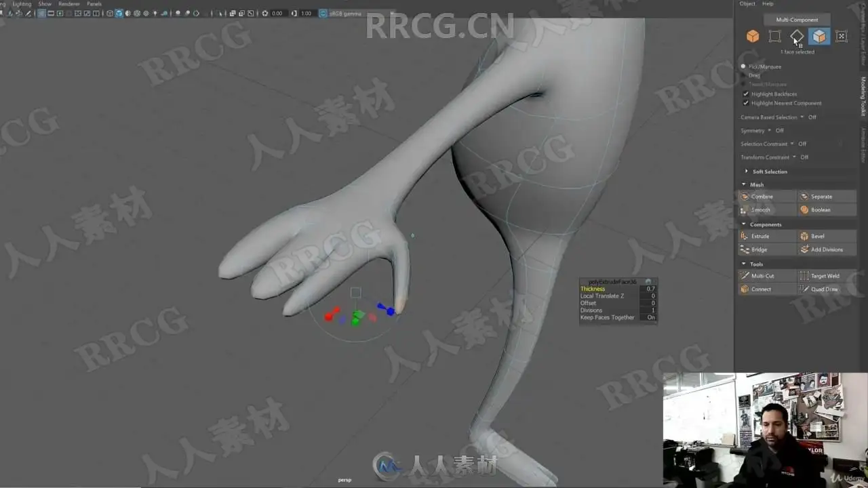868x488 pixels.
Task: Click the Multi-Component button
Action: (x=797, y=20)
